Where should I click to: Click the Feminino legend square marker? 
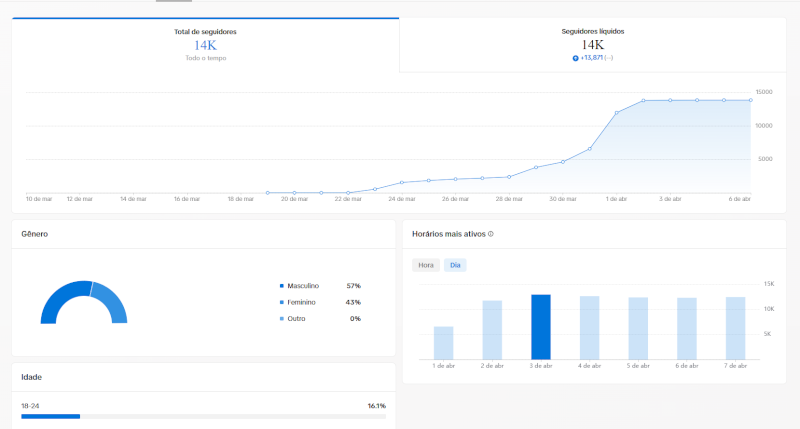[282, 302]
